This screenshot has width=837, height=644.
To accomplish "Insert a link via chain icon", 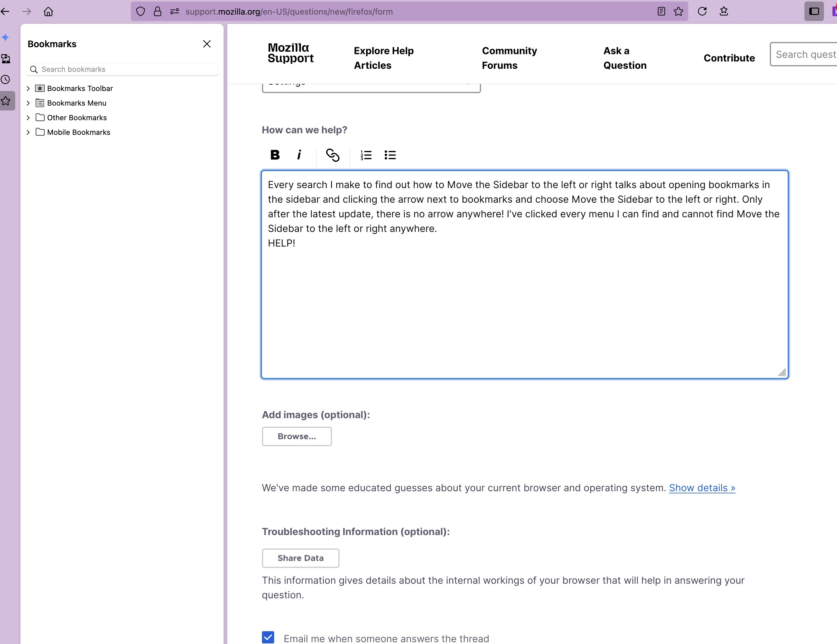I will tap(332, 155).
